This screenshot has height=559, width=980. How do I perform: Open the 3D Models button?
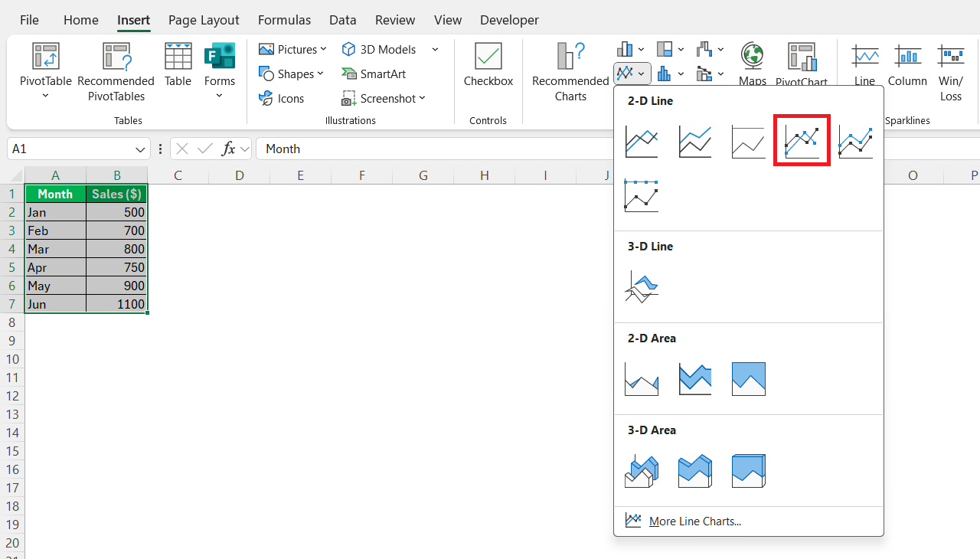[x=379, y=49]
